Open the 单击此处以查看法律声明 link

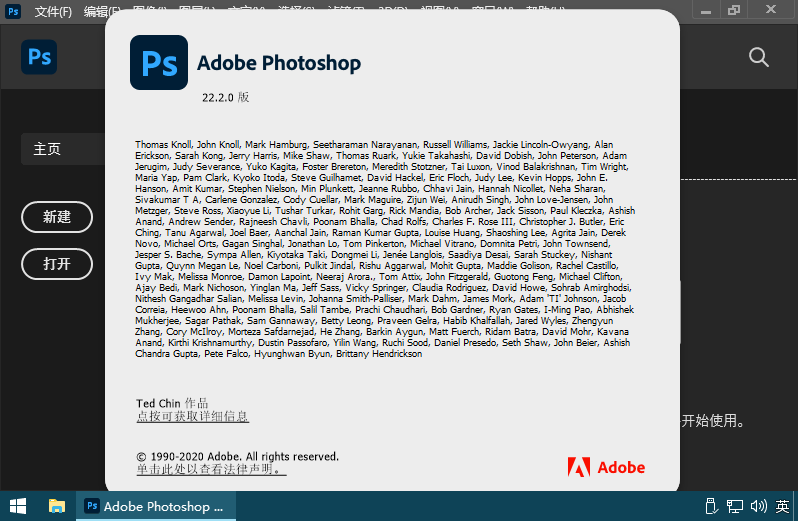(211, 469)
